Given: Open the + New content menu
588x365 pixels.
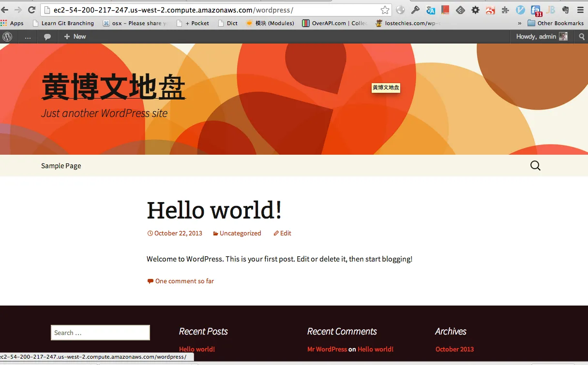Looking at the screenshot, I should [x=75, y=37].
